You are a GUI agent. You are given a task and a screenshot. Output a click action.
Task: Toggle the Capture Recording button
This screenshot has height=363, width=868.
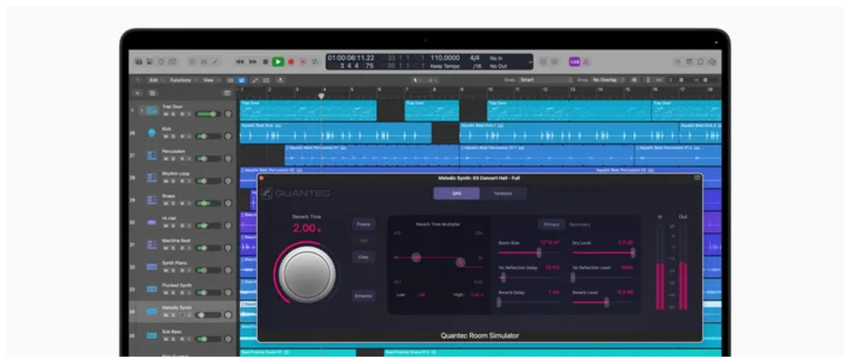tap(303, 62)
